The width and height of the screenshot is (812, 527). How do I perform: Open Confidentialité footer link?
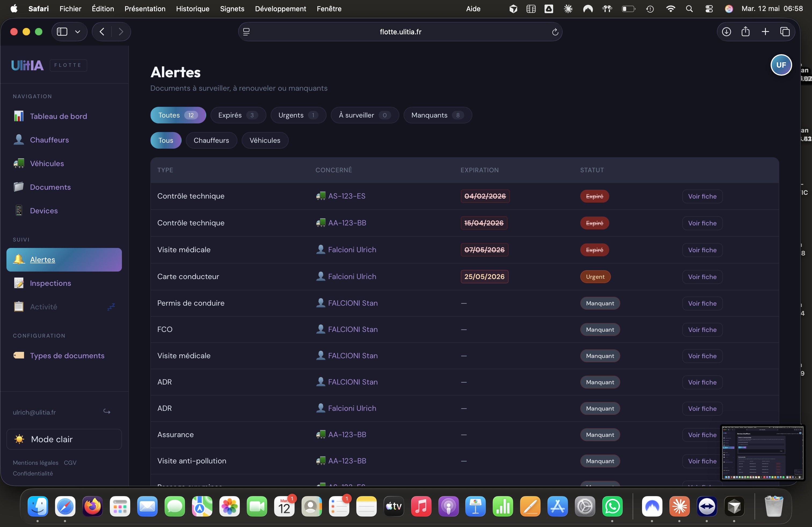33,474
